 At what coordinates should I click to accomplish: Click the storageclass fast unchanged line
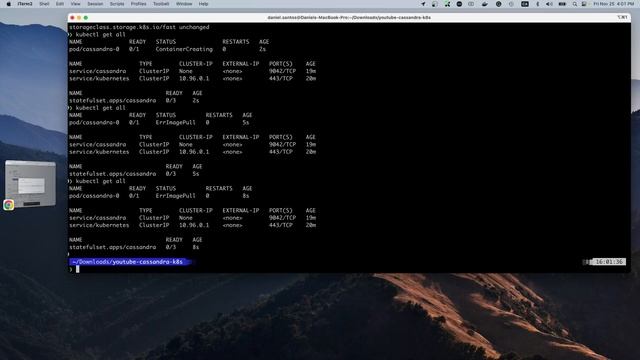(x=139, y=27)
